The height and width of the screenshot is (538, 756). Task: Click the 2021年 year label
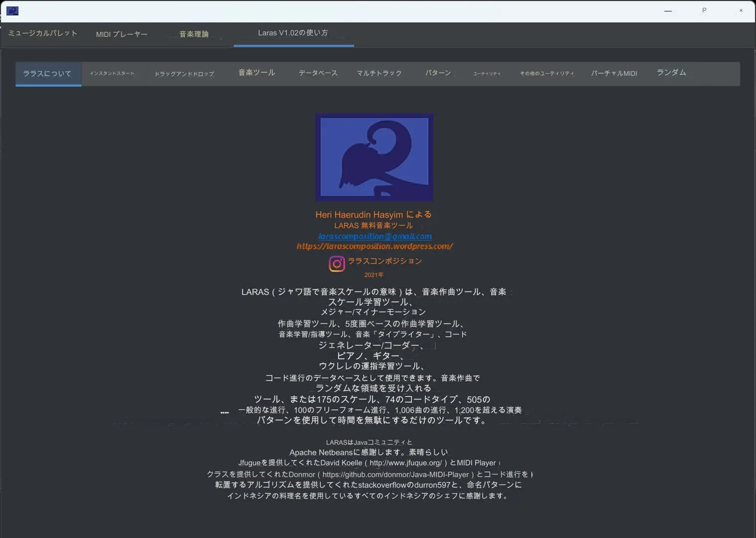[x=374, y=275]
